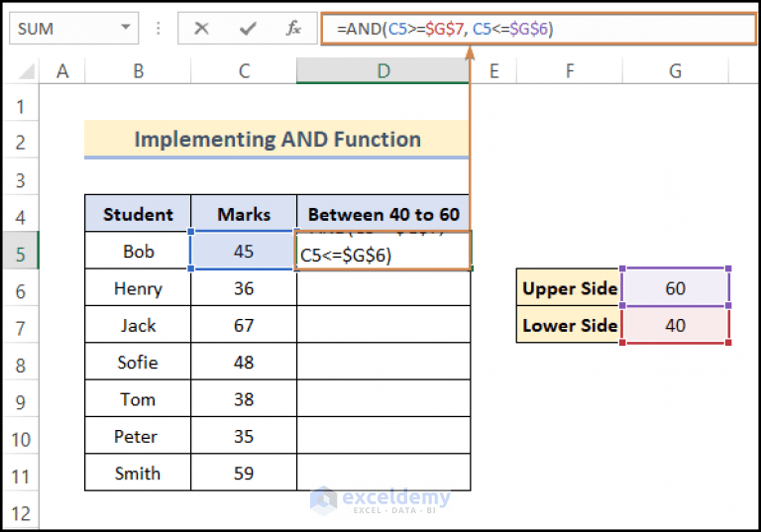Open Insert Function fx dialog
Screen dimensions: 761x532
(x=293, y=29)
